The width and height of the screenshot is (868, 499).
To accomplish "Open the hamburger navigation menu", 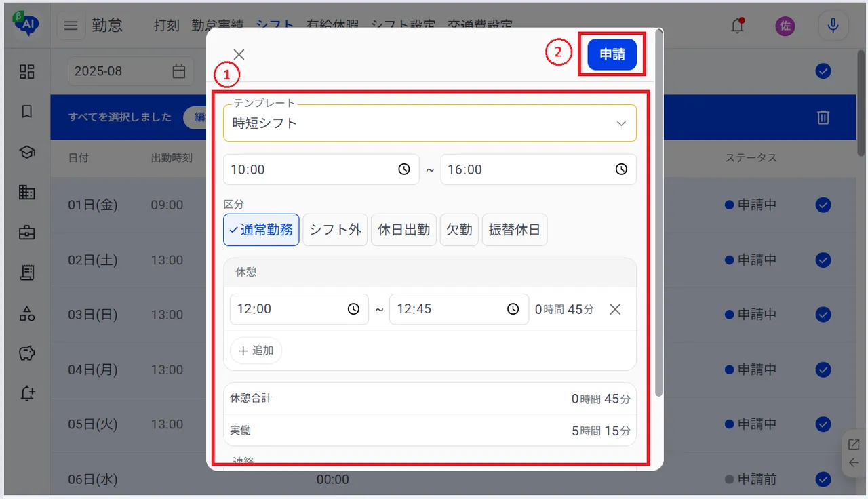I will click(x=71, y=26).
